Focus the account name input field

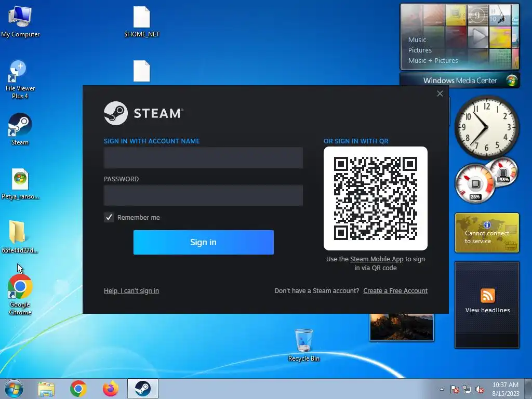click(203, 158)
